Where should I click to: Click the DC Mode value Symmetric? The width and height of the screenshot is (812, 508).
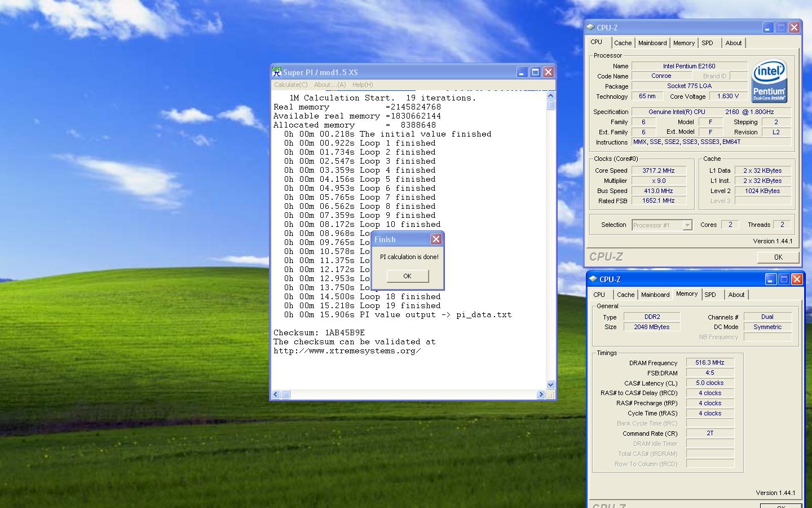pyautogui.click(x=767, y=327)
